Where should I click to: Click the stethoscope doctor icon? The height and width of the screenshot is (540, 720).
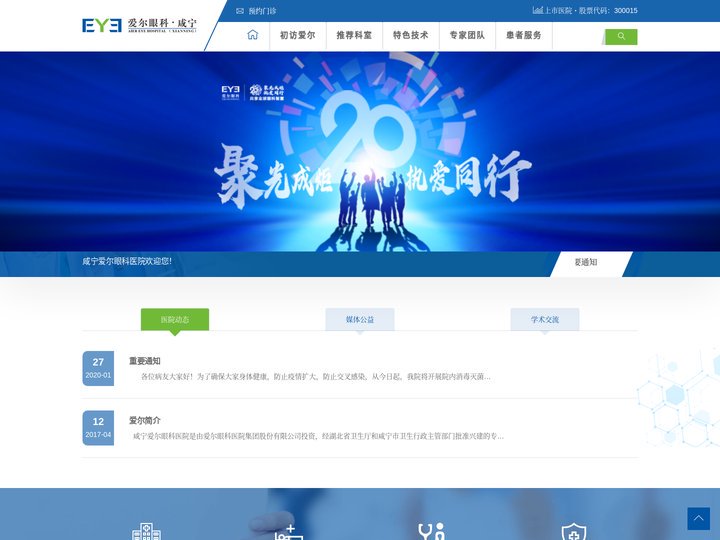431,531
